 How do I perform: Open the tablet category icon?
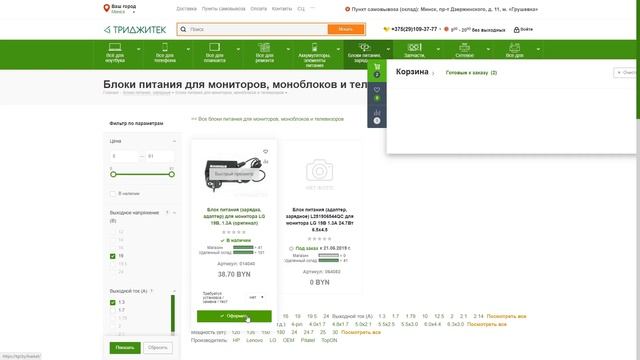[215, 47]
